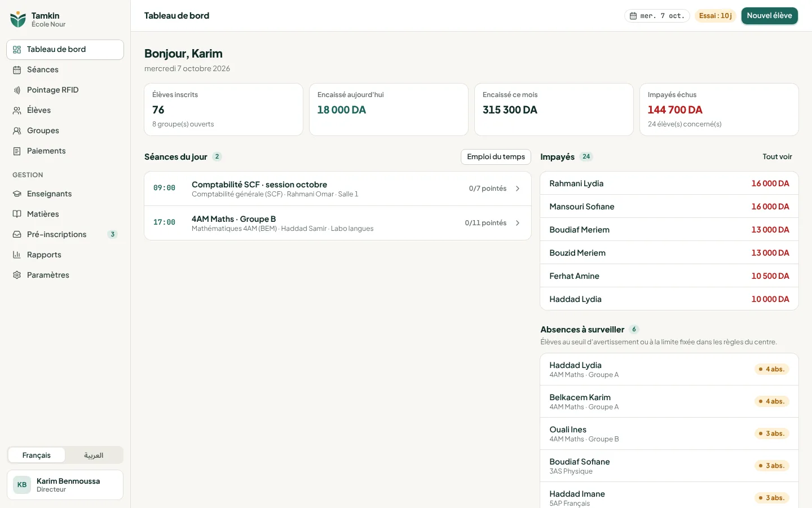Screen dimensions: 812x508
Task: Click the Tableau de bord grid icon
Action: 17,50
